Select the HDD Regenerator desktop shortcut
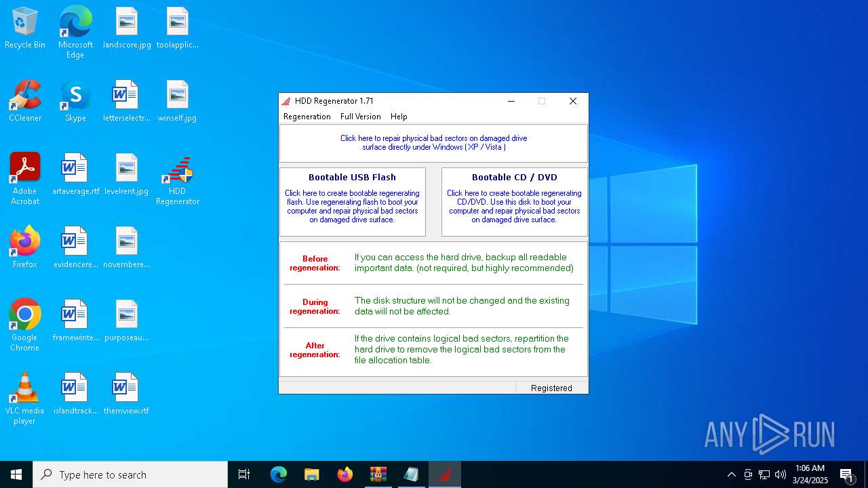Viewport: 868px width, 488px height. click(178, 180)
